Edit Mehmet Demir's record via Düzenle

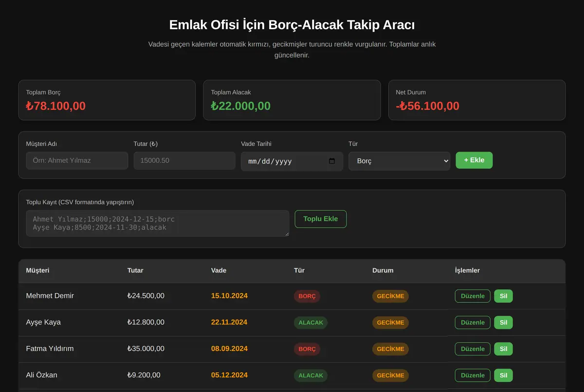(473, 296)
